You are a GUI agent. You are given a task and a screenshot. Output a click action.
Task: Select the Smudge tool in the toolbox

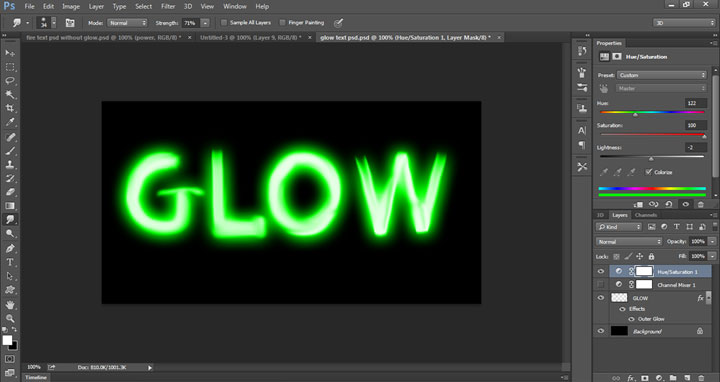coord(10,219)
